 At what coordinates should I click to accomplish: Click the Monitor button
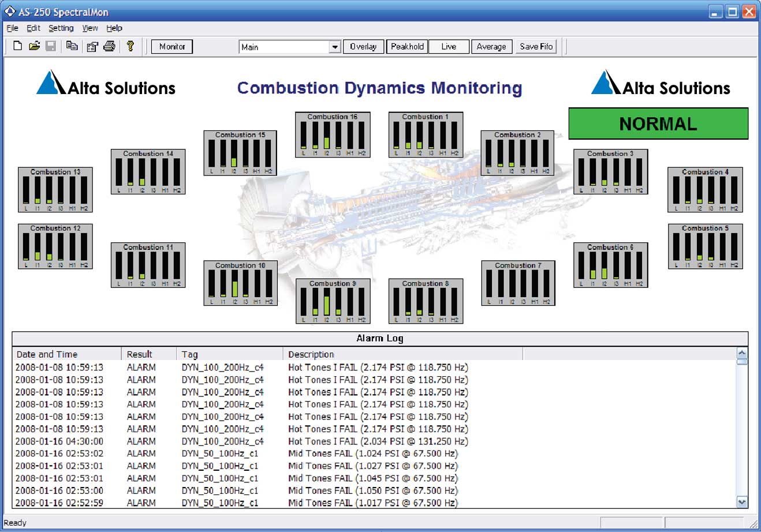click(x=171, y=46)
